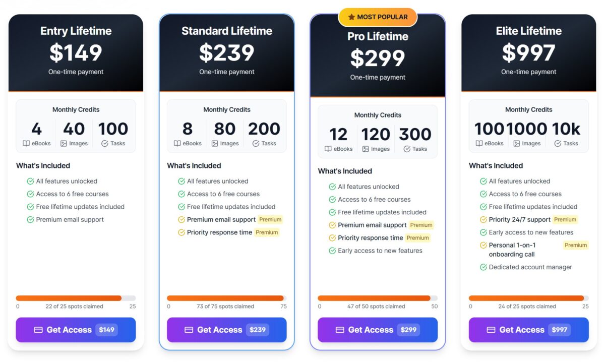Click the Most Popular badge
The height and width of the screenshot is (364, 605).
(x=378, y=17)
